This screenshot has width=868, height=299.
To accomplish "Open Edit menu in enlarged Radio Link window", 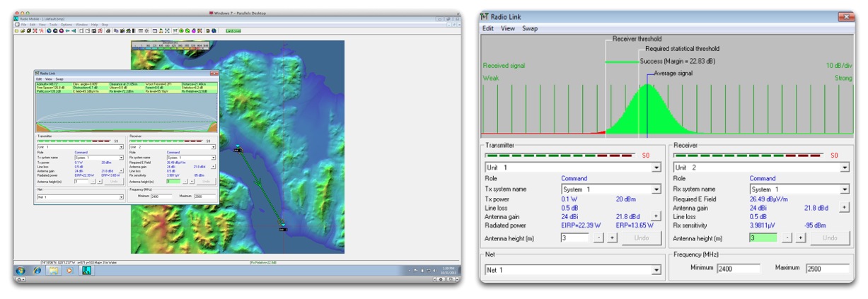I will click(x=488, y=28).
